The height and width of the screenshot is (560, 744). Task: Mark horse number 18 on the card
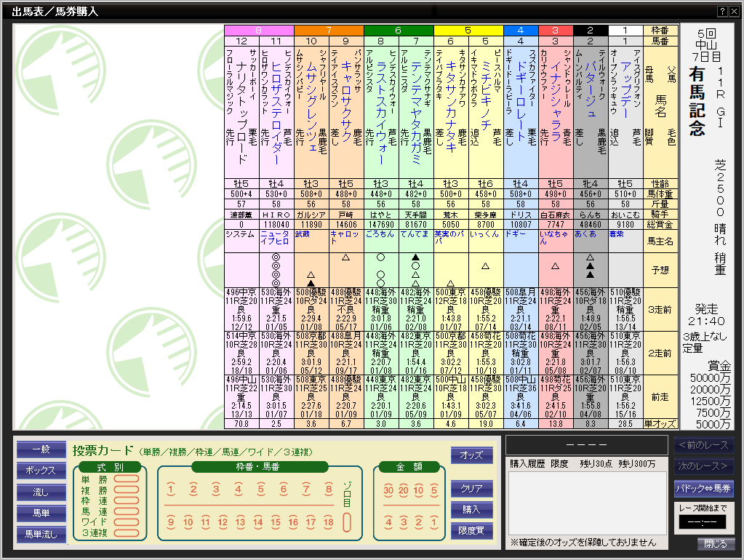328,522
